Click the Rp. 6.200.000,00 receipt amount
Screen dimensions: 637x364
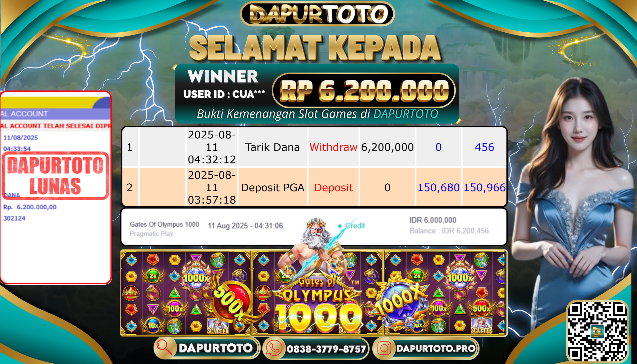(x=30, y=207)
